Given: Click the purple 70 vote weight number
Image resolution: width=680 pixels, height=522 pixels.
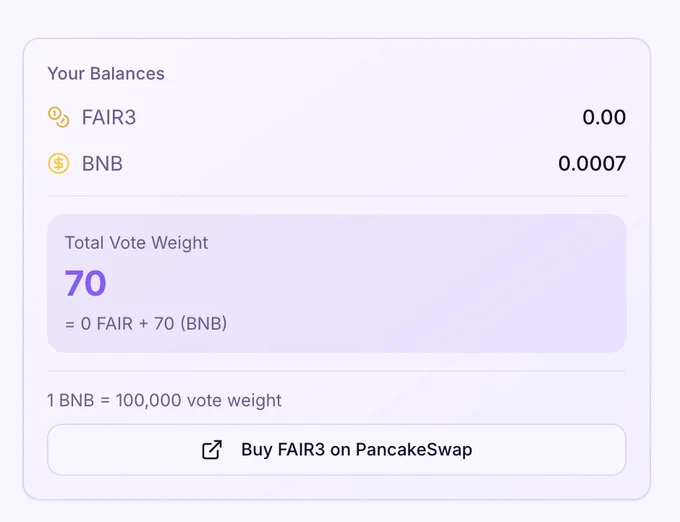Looking at the screenshot, I should (x=85, y=283).
